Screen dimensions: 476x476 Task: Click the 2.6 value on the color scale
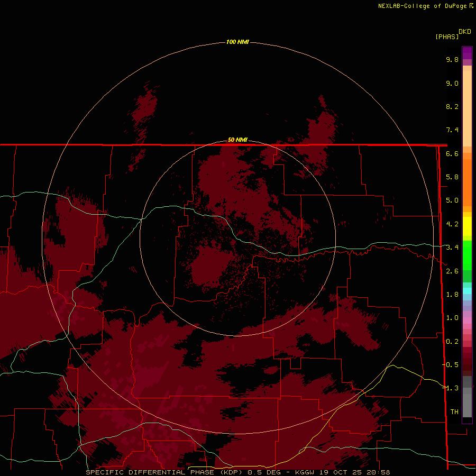[452, 271]
